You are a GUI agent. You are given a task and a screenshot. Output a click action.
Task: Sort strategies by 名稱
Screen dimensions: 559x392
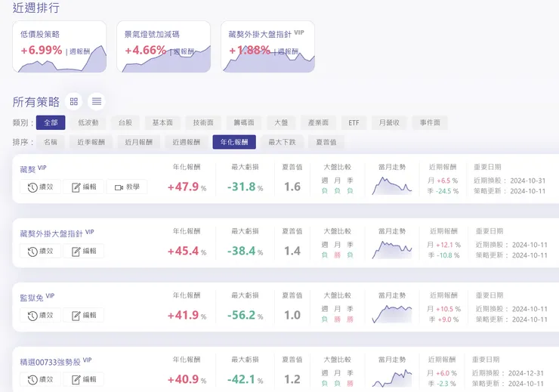point(51,142)
